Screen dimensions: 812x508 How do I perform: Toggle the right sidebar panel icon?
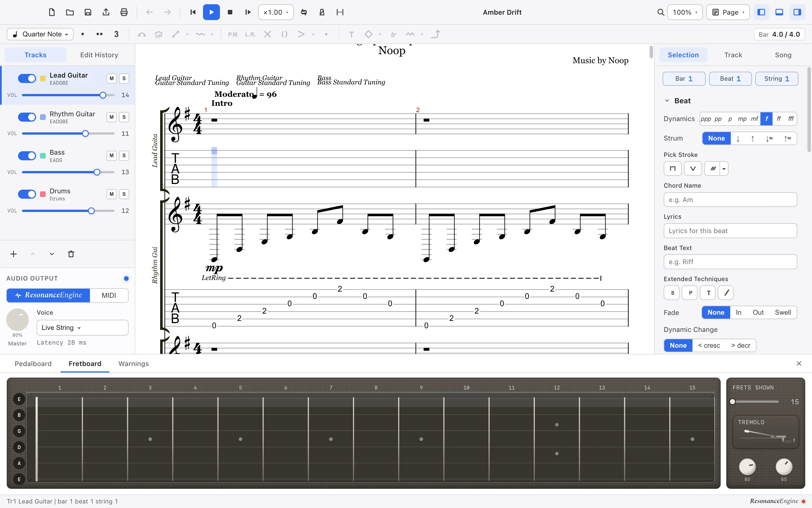(797, 12)
